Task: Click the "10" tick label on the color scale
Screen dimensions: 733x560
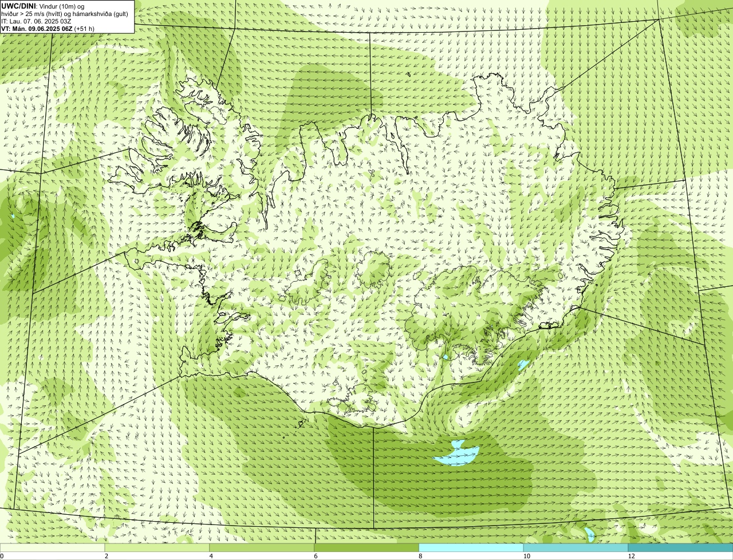Action: point(526,556)
